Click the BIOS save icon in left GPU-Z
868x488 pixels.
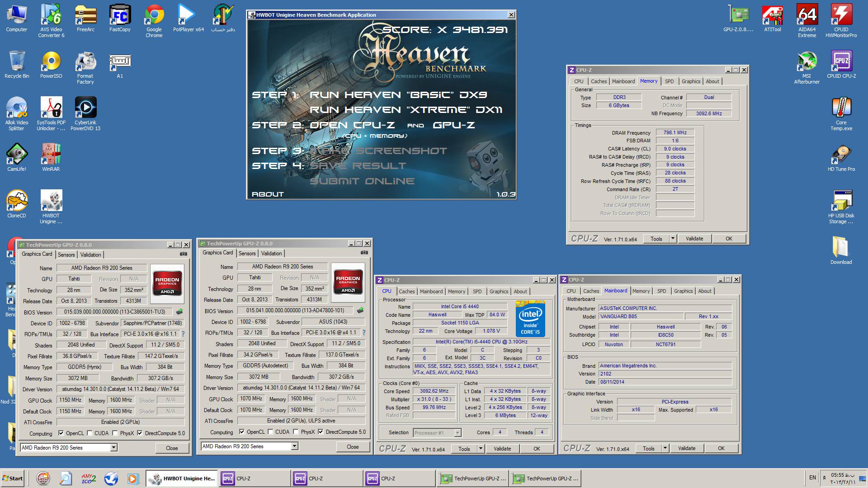[x=179, y=312]
